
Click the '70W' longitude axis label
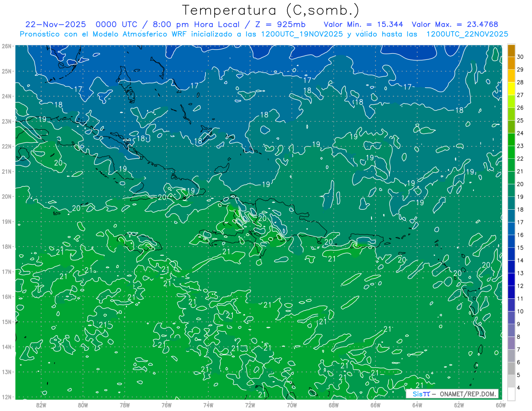pos(292,405)
